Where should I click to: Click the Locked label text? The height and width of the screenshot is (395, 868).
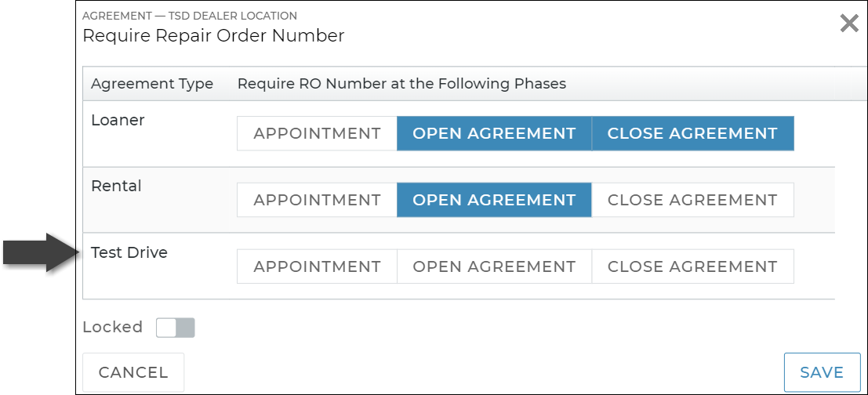[112, 328]
